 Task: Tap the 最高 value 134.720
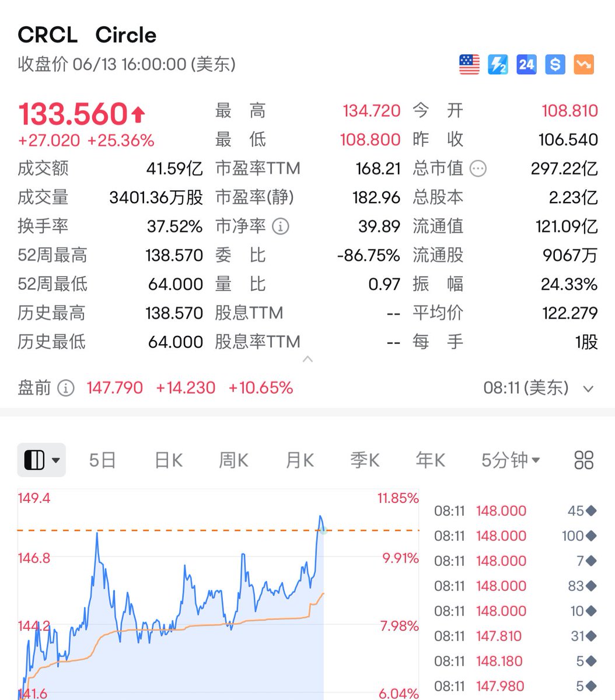[x=372, y=111]
